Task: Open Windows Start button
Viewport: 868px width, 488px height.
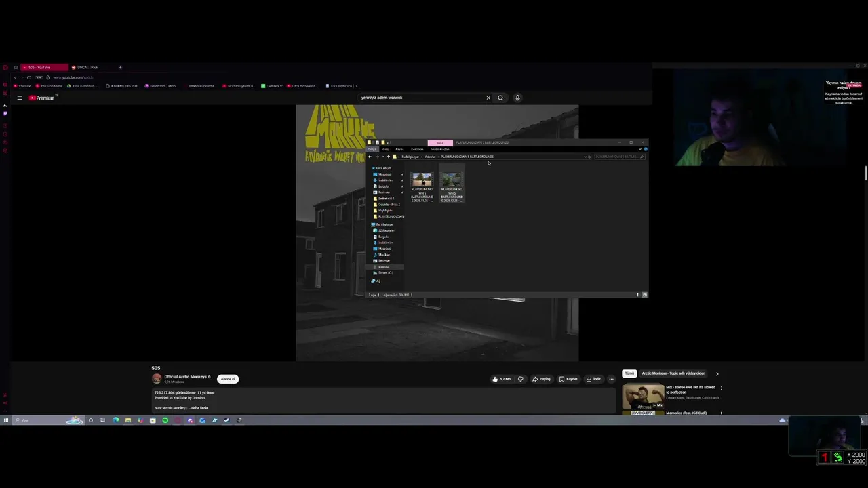Action: coord(5,420)
